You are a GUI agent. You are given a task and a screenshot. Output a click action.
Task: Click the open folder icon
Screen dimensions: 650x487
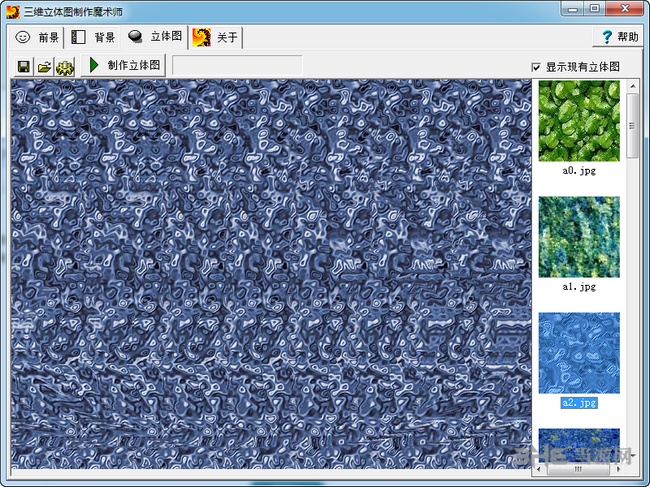(x=44, y=66)
